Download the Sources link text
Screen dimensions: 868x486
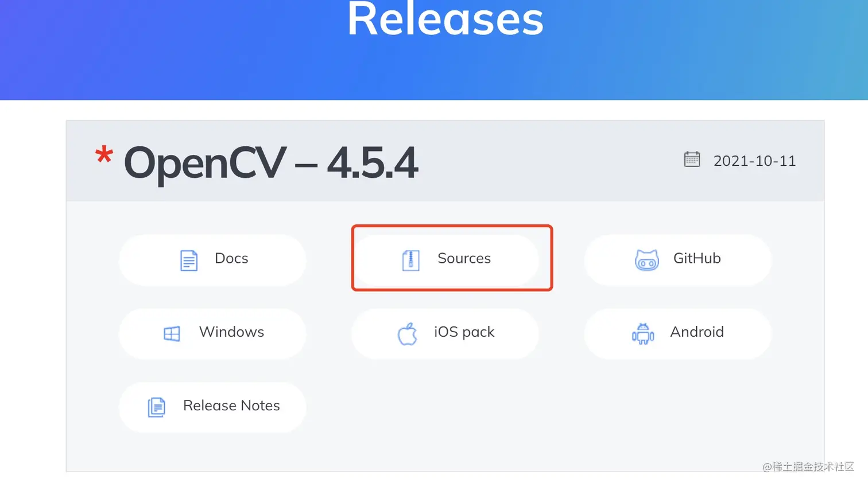point(464,258)
